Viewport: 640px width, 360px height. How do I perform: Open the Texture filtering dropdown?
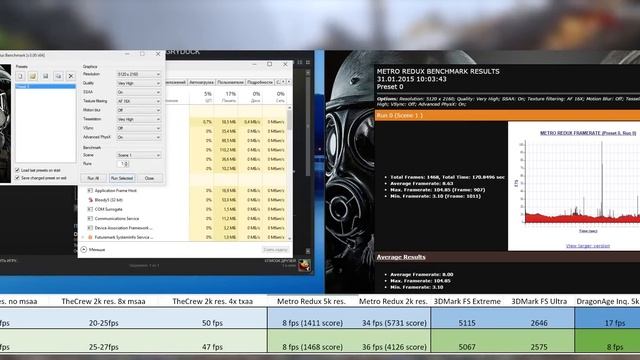click(x=139, y=101)
